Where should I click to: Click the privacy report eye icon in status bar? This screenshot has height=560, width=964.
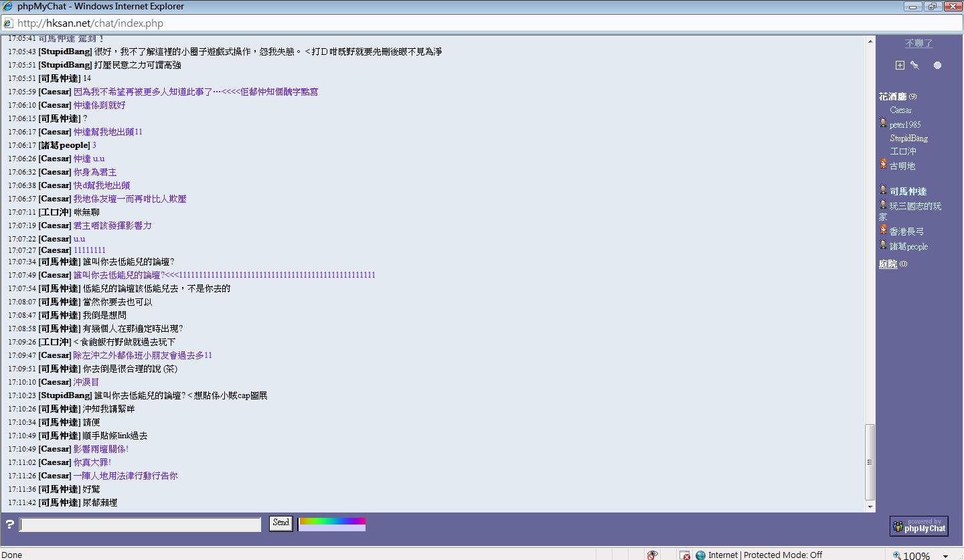pyautogui.click(x=652, y=555)
